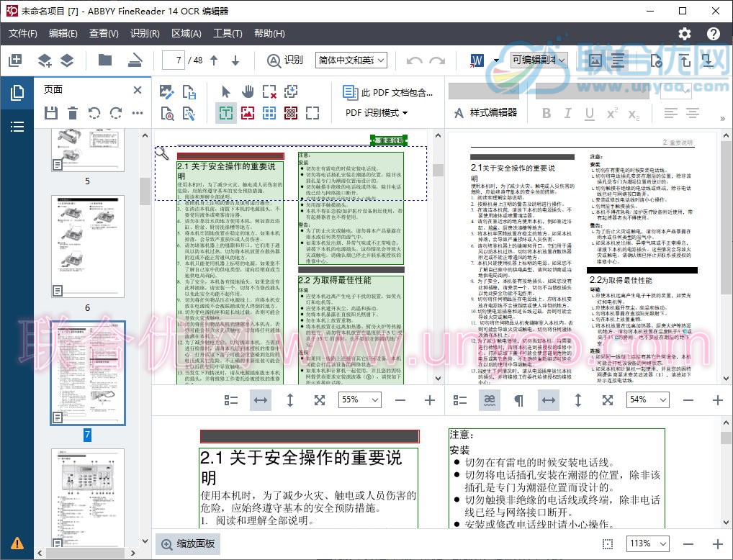Select the hand pan tool
This screenshot has height=560, width=733.
tap(248, 91)
